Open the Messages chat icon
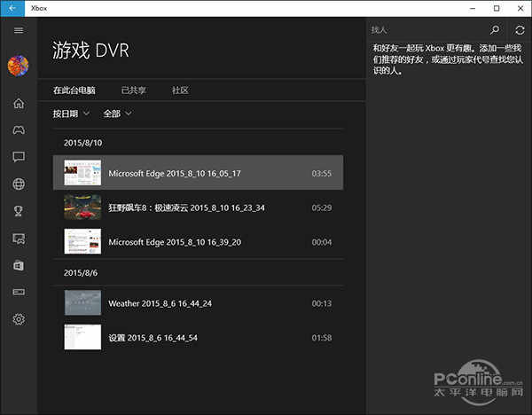Viewport: 532px width, 415px height. coord(18,157)
